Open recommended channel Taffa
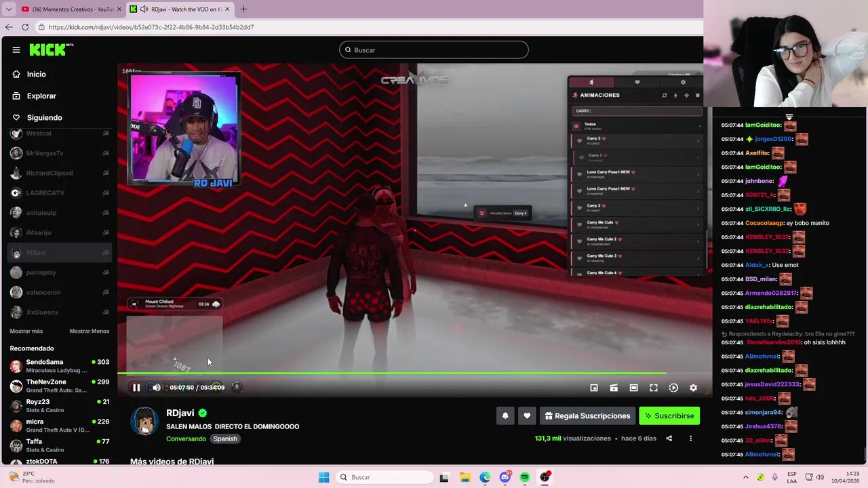 [60, 445]
